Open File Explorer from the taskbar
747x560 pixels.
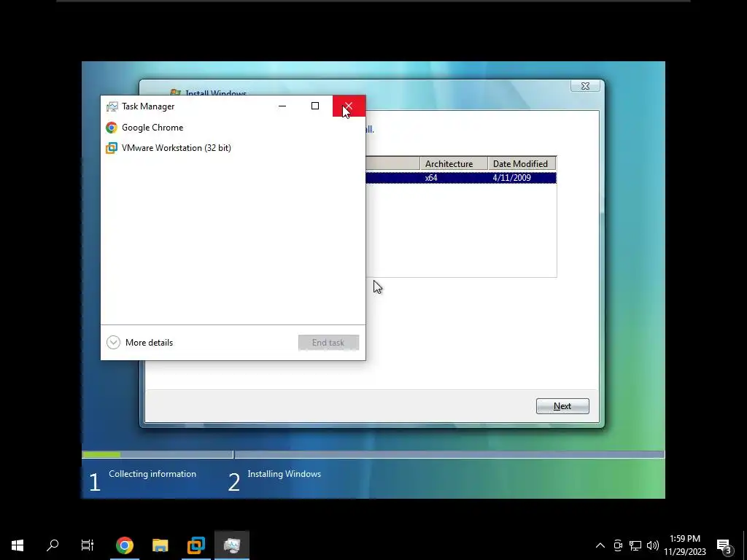(160, 545)
